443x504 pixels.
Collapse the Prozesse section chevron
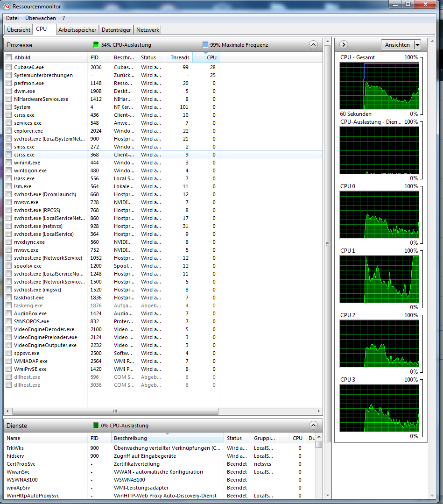click(313, 45)
